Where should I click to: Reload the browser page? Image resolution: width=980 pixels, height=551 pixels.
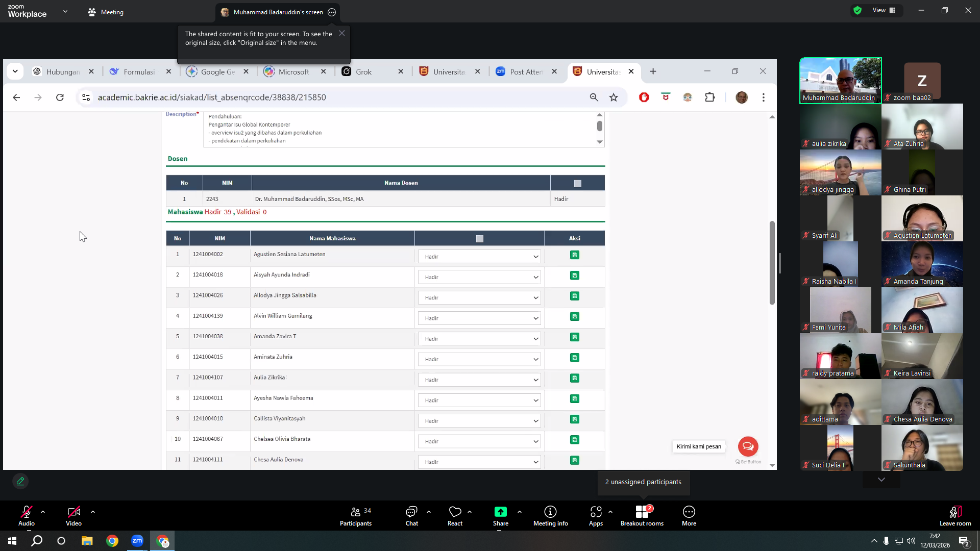[x=60, y=97]
